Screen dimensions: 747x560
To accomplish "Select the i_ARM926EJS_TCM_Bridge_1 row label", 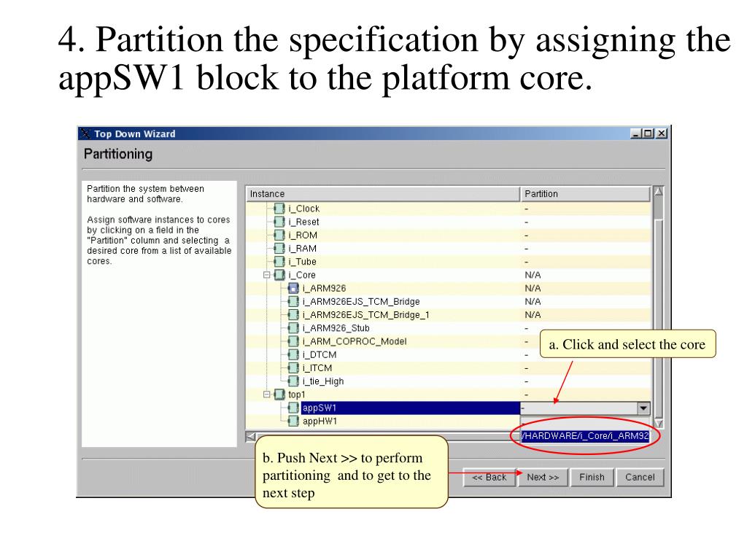I will pos(366,315).
